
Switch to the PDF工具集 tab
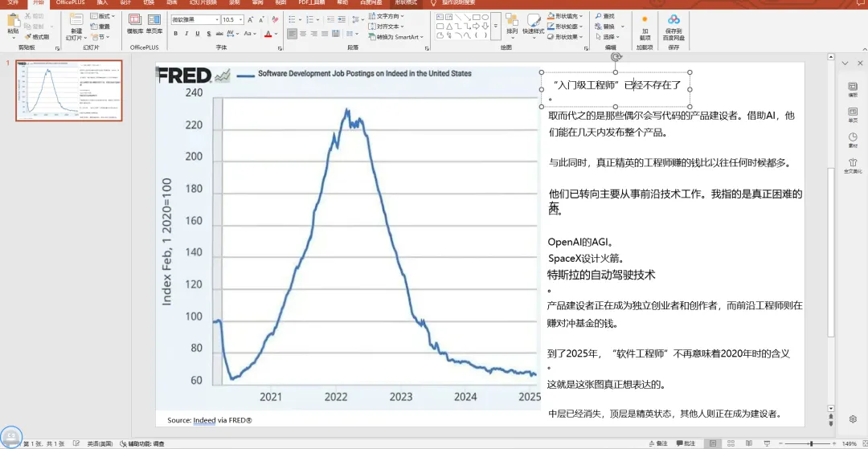tap(311, 2)
